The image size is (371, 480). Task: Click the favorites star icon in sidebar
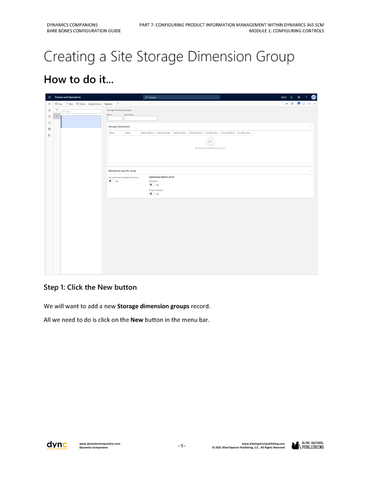[49, 116]
